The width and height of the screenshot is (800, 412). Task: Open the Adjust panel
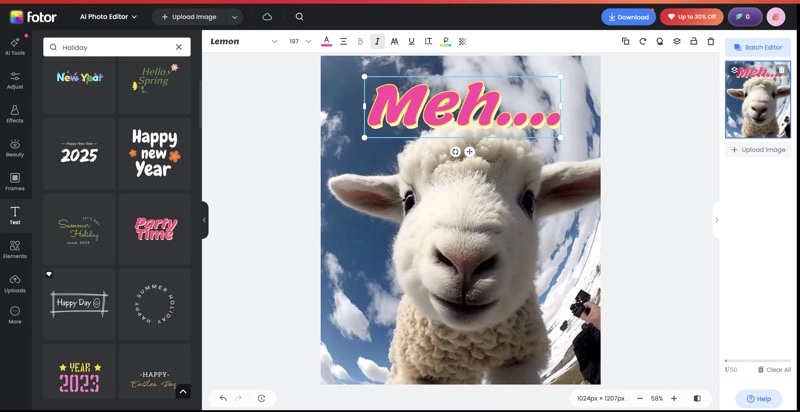click(15, 80)
